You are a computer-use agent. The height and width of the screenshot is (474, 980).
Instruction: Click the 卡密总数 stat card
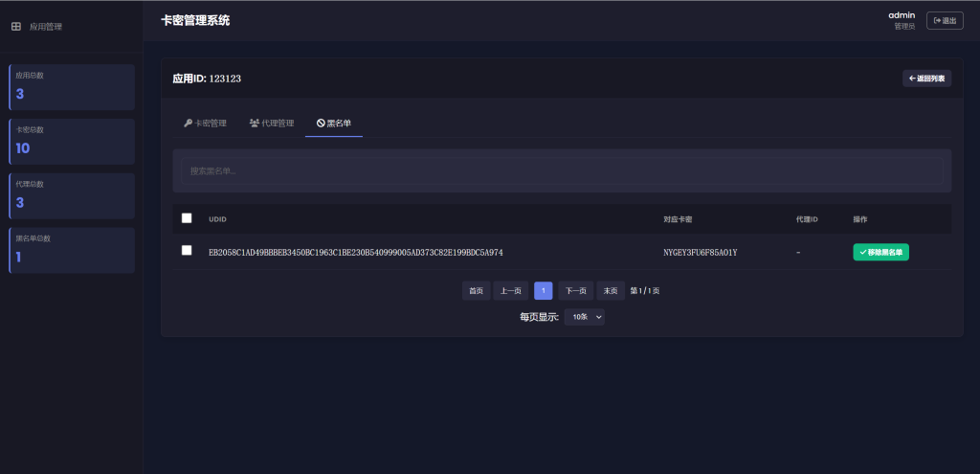click(x=72, y=142)
